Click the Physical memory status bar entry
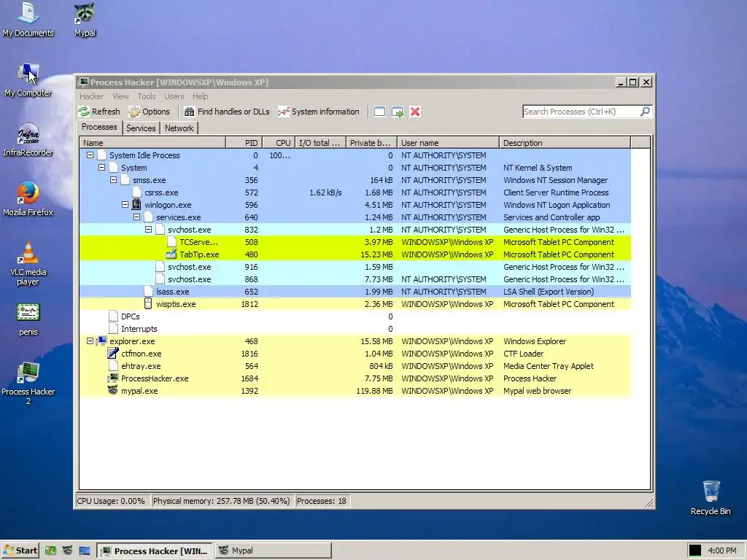Screen dimensions: 747x560 point(222,501)
